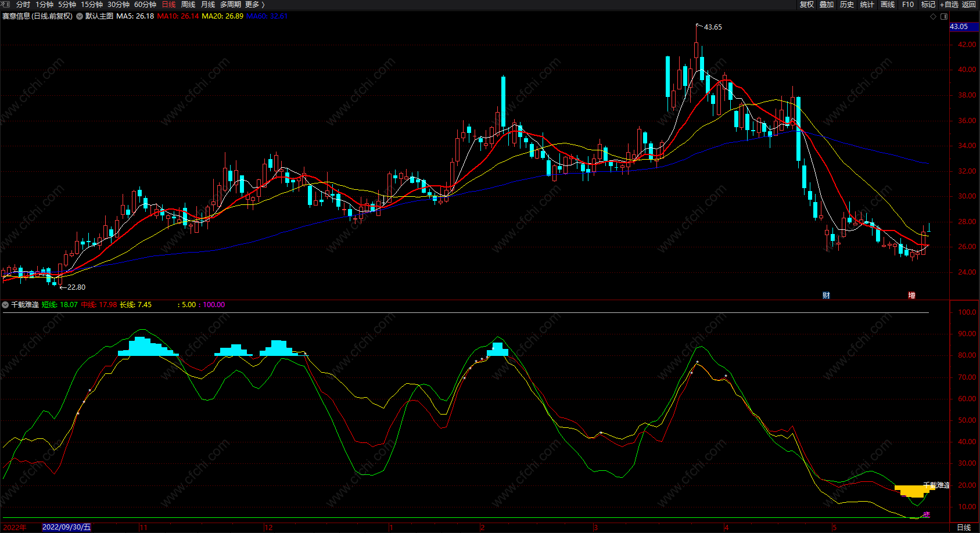Select the 5分钟 timeframe

(67, 5)
